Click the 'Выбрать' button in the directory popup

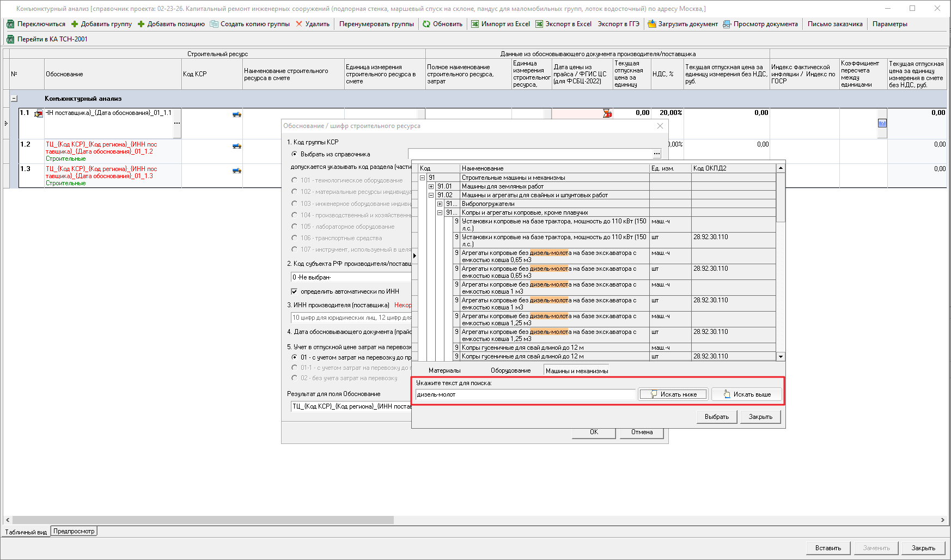716,417
